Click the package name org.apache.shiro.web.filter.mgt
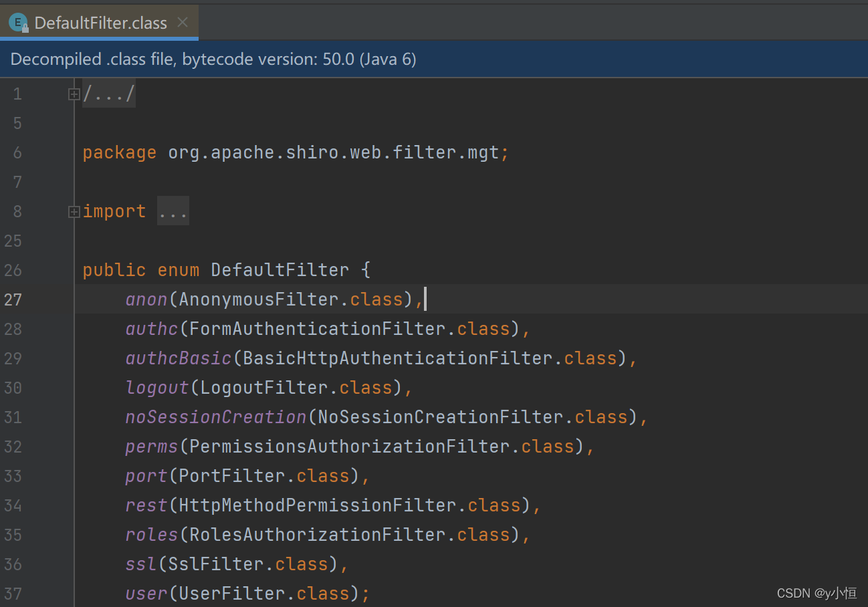 click(334, 153)
